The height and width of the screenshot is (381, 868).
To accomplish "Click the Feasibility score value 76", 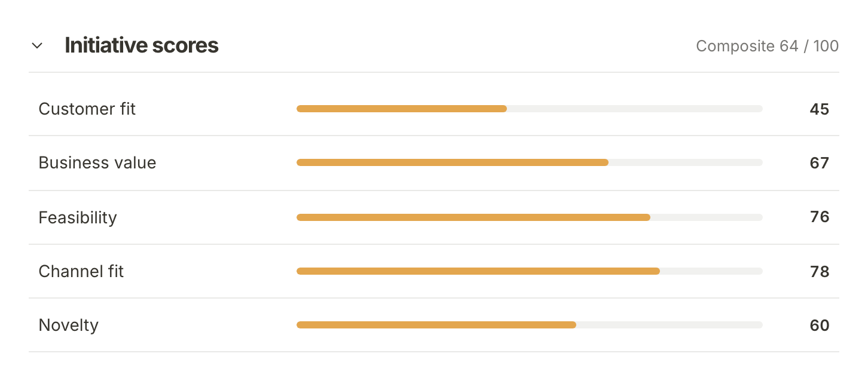I will tap(820, 217).
